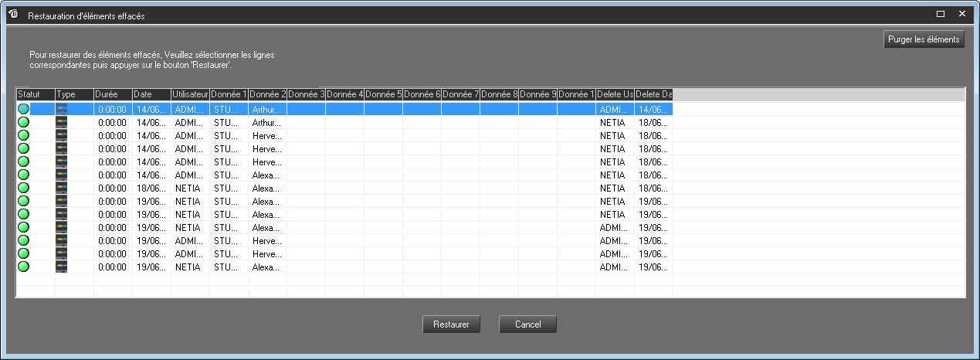Viewport: 980px width, 360px height.
Task: Click the type icon of the 14/06 Alexa row
Action: [62, 175]
